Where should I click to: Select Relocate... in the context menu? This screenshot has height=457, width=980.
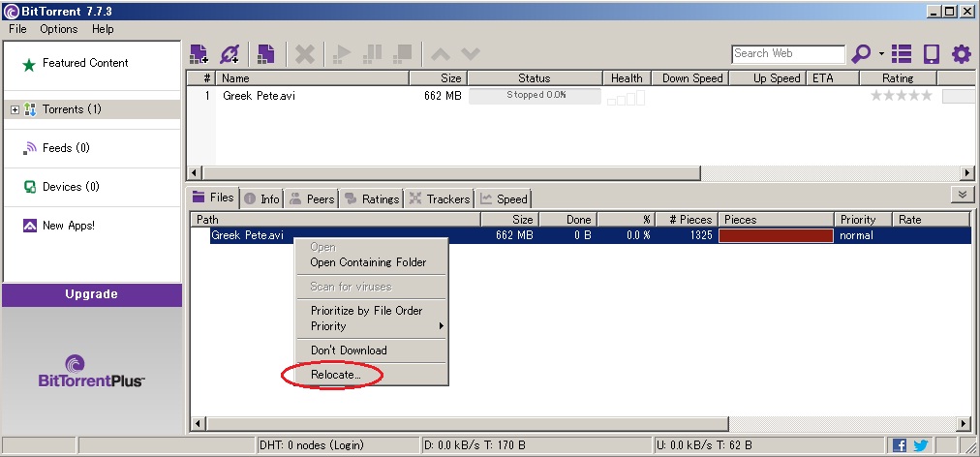coord(335,374)
